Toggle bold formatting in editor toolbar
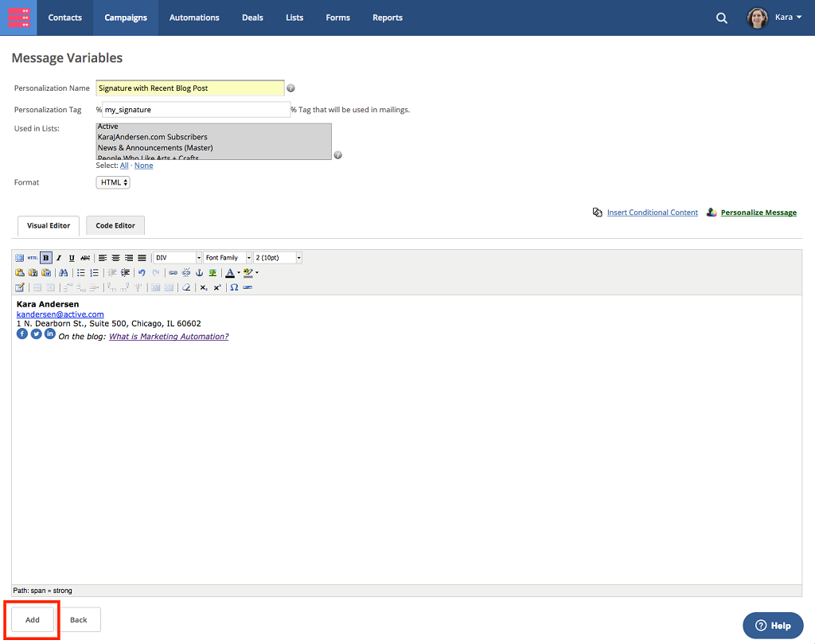 pyautogui.click(x=46, y=258)
